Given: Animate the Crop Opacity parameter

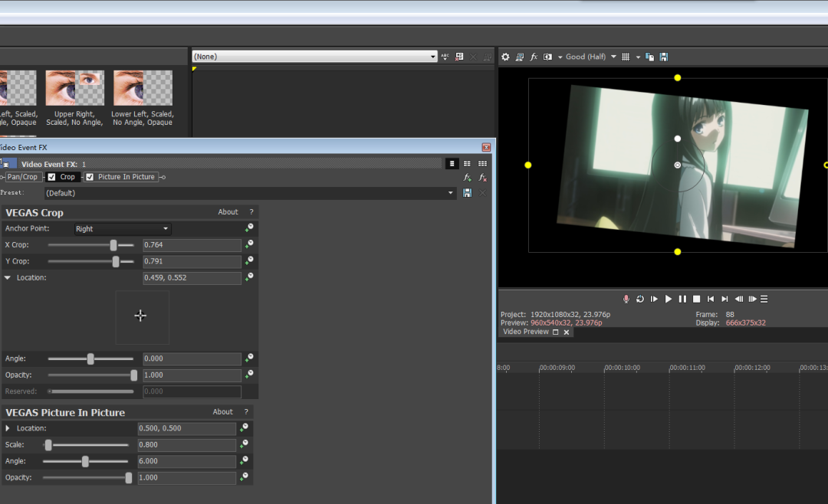Looking at the screenshot, I should point(249,375).
